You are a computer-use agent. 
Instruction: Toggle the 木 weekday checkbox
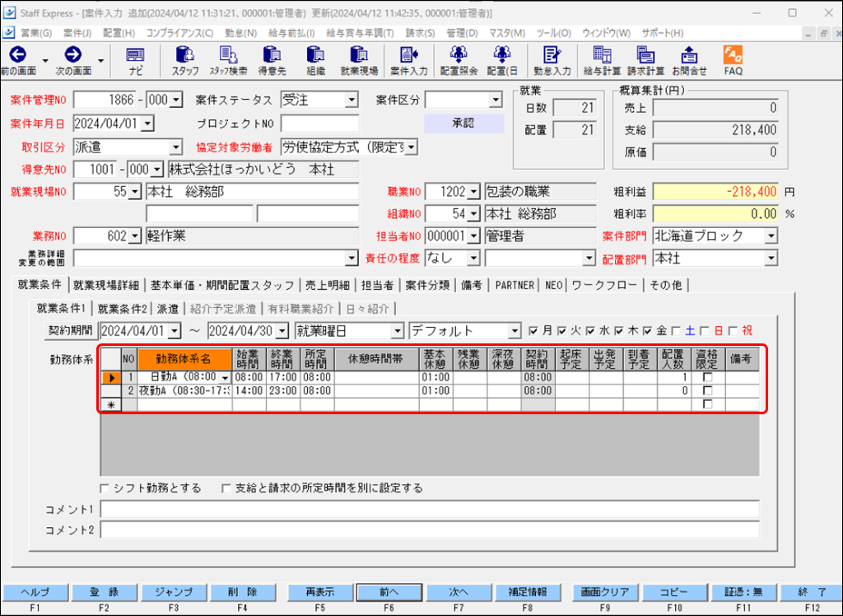click(x=619, y=330)
